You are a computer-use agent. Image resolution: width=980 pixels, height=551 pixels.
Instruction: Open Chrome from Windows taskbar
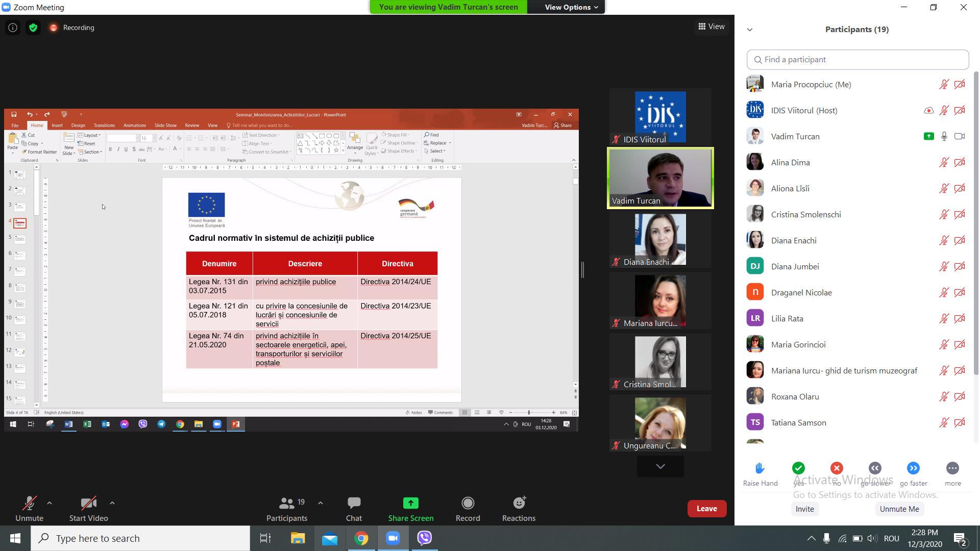[x=361, y=538]
